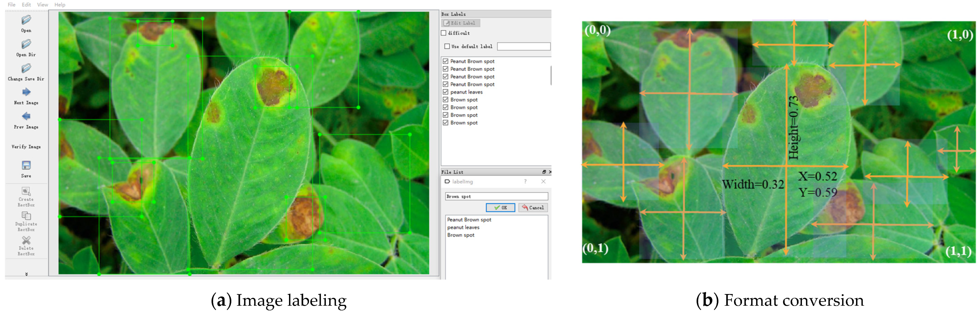Click the Open Dir folder icon
Image resolution: width=980 pixels, height=312 pixels.
26,44
